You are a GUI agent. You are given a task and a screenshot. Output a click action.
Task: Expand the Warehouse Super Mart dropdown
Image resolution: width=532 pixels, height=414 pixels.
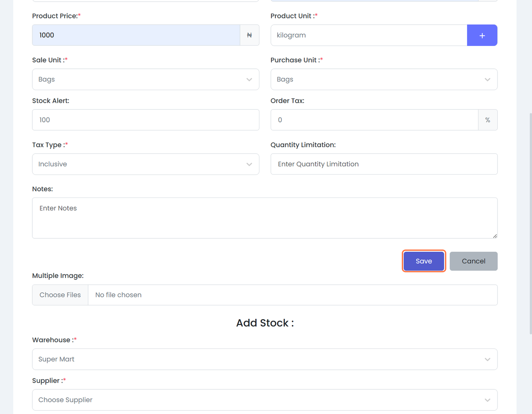(264, 359)
